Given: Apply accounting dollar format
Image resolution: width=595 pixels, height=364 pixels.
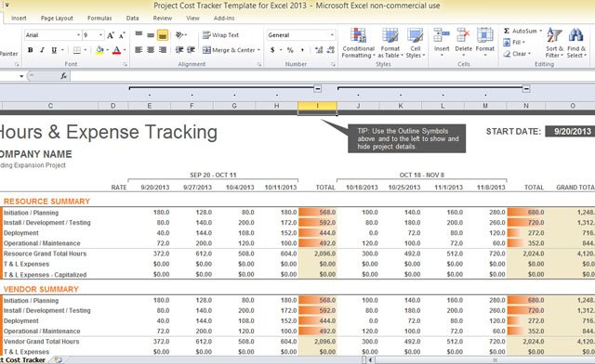Looking at the screenshot, I should pyautogui.click(x=272, y=49).
